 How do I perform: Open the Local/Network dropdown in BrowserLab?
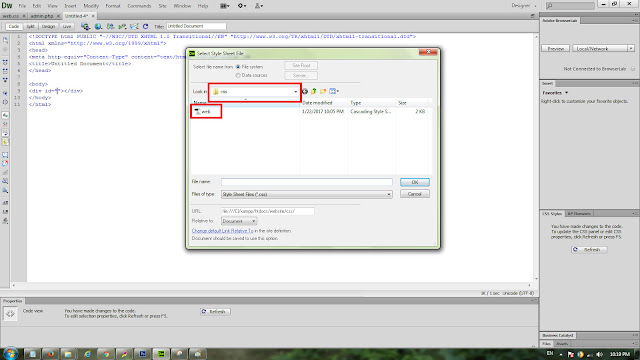click(603, 49)
